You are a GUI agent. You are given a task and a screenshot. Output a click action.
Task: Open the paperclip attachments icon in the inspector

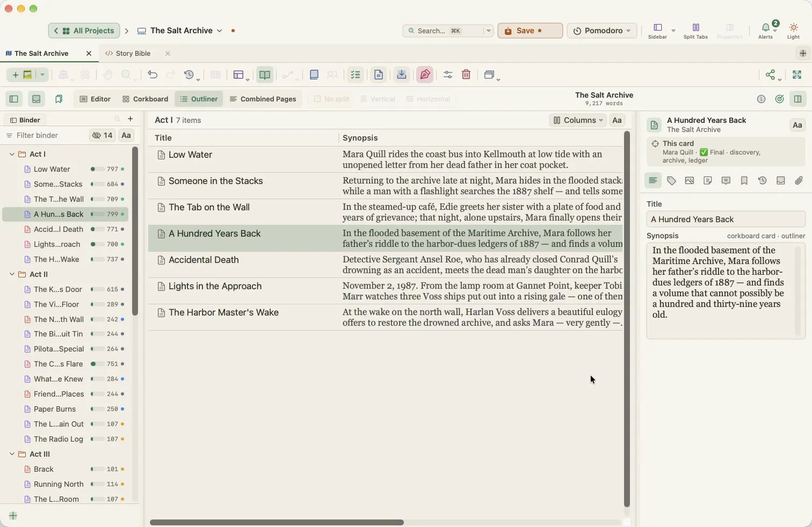(799, 181)
